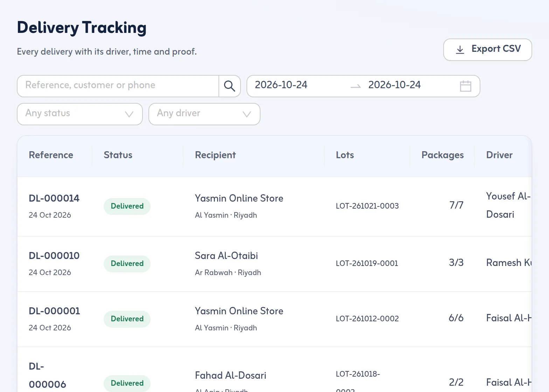Click lot LOT-261019-0001
Screen dimensions: 549x392
click(367, 264)
